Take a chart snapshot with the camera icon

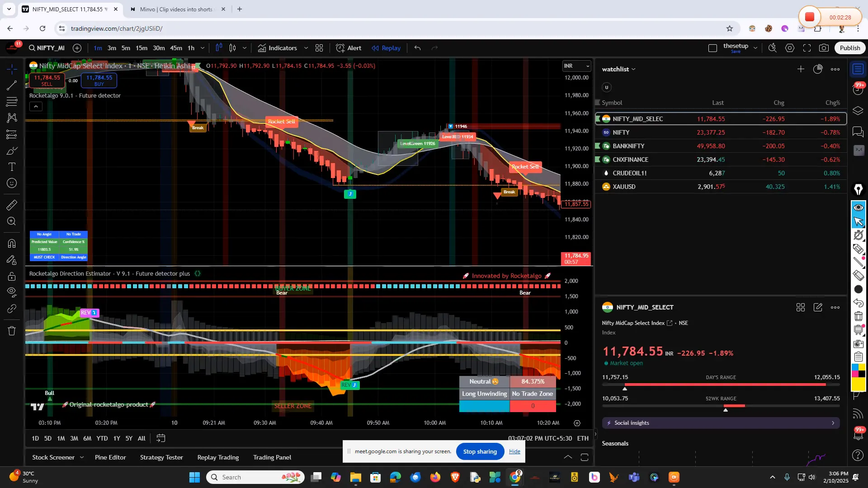coord(824,47)
